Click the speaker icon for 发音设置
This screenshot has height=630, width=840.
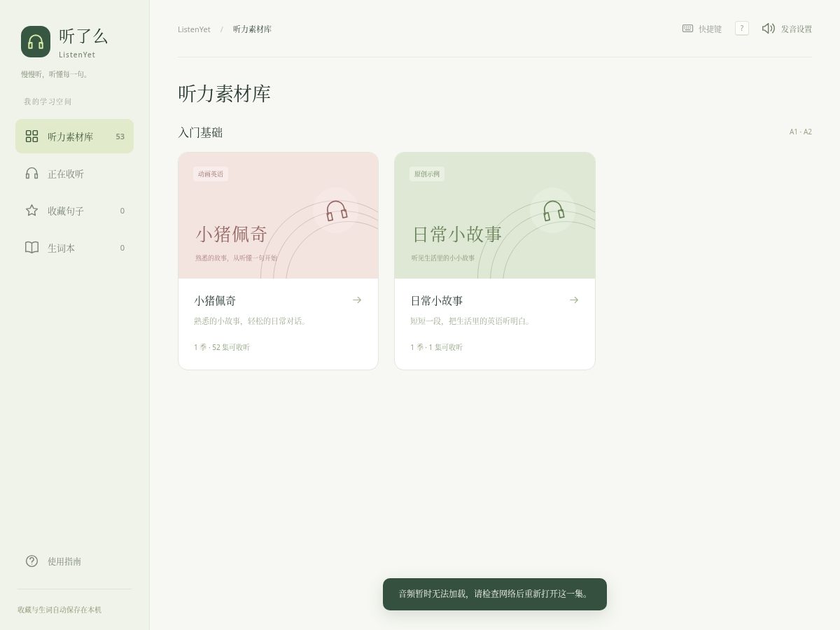click(769, 29)
